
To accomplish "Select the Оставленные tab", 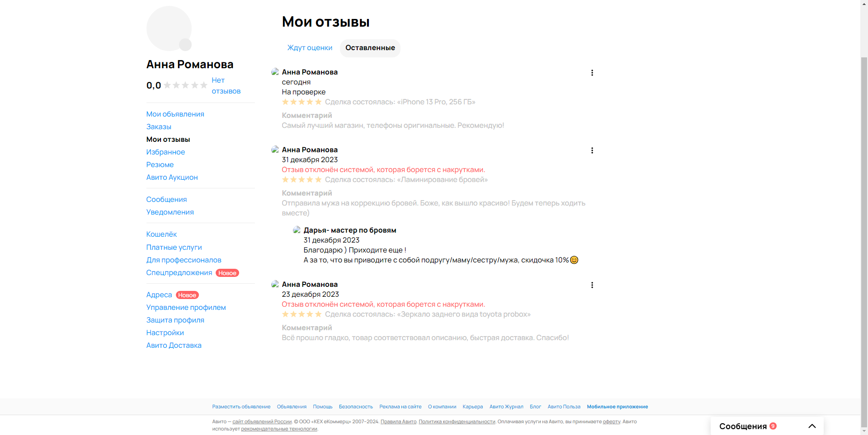I will [370, 48].
